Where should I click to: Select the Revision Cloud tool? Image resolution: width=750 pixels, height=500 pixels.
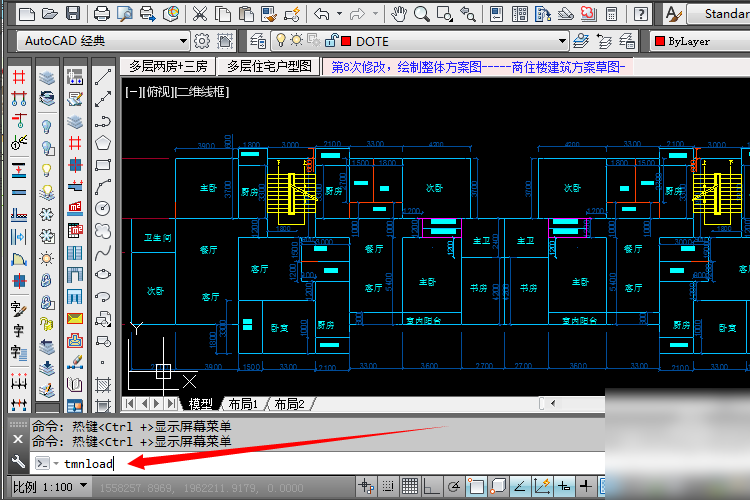point(103,231)
